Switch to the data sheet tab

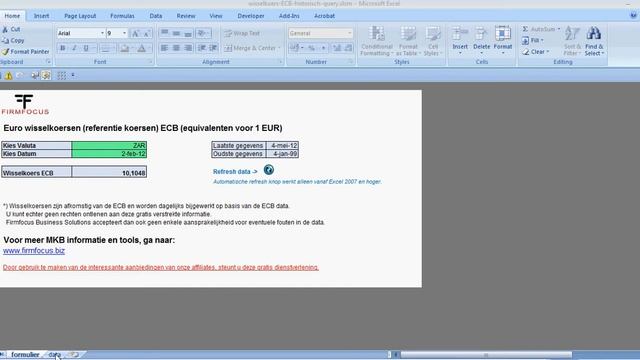[54, 355]
